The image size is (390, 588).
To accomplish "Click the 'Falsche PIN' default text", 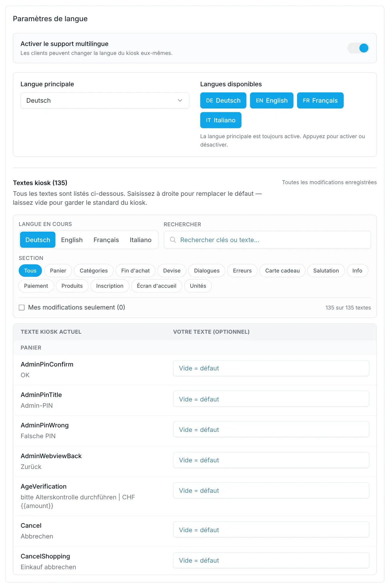I will coord(38,436).
